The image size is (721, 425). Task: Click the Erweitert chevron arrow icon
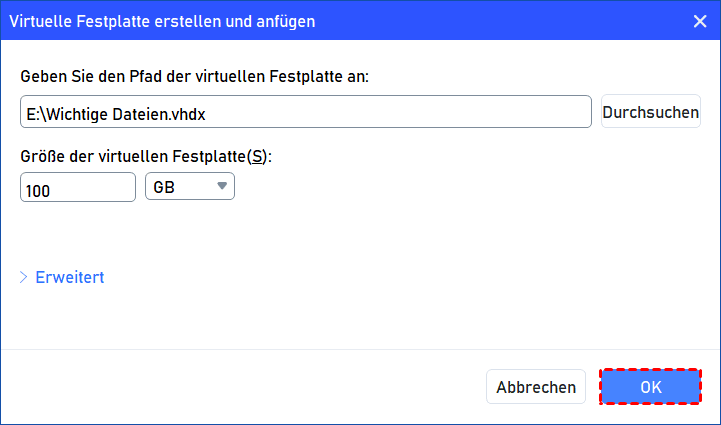click(24, 277)
